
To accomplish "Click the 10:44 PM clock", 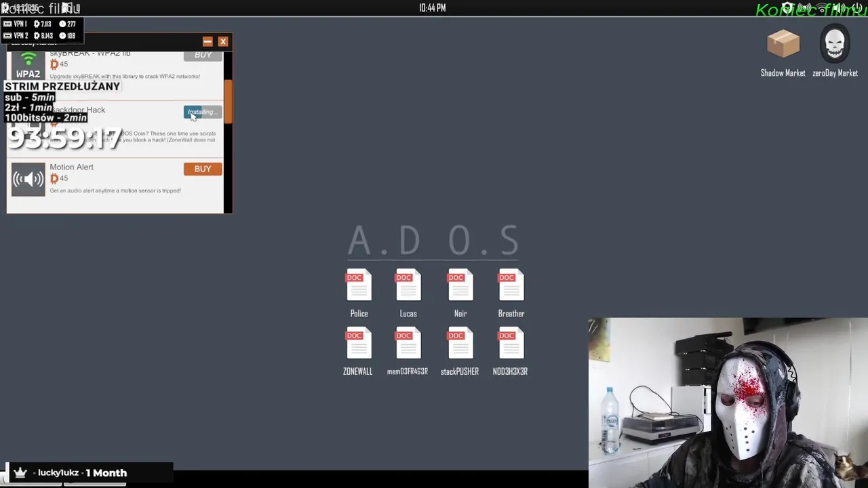I will [x=433, y=8].
